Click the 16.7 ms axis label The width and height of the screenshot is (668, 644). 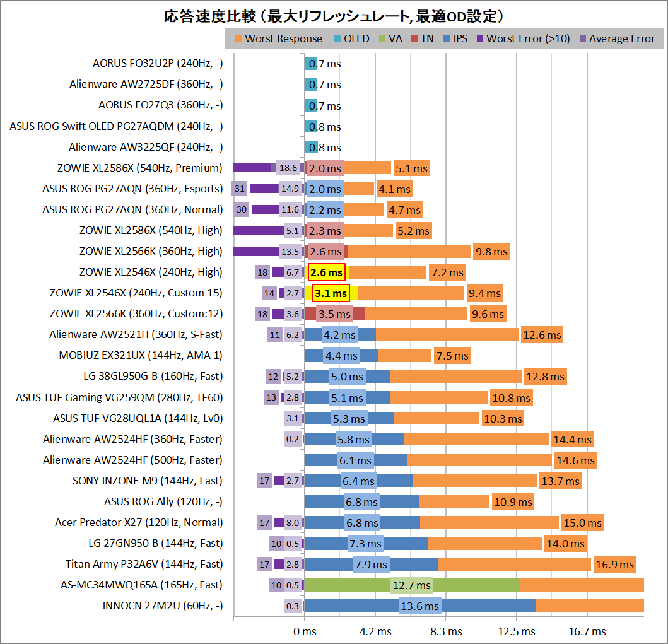(587, 631)
